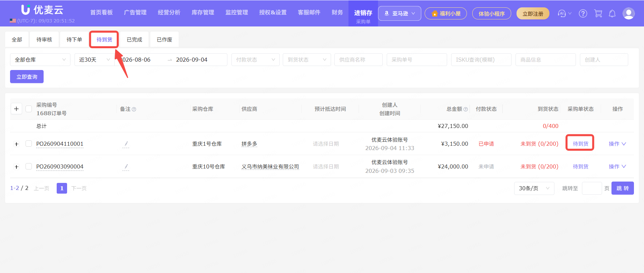Open the 广告管理 menu
644x273 pixels.
pos(135,12)
